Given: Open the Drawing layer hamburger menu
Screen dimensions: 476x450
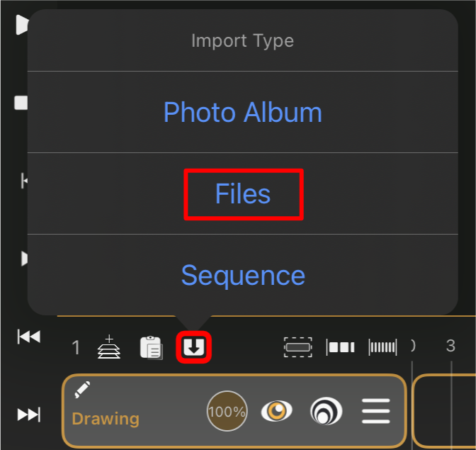Looking at the screenshot, I should 376,411.
